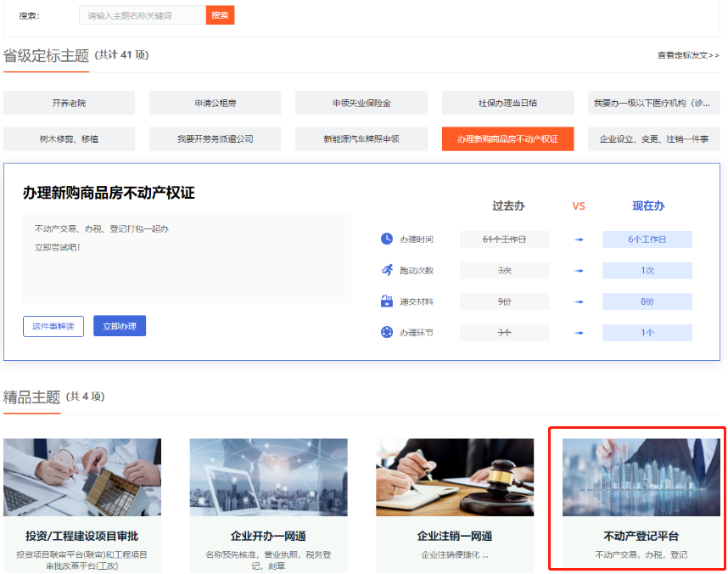Click the running person icon beside 跑动次数
This screenshot has width=728, height=574.
[x=387, y=270]
